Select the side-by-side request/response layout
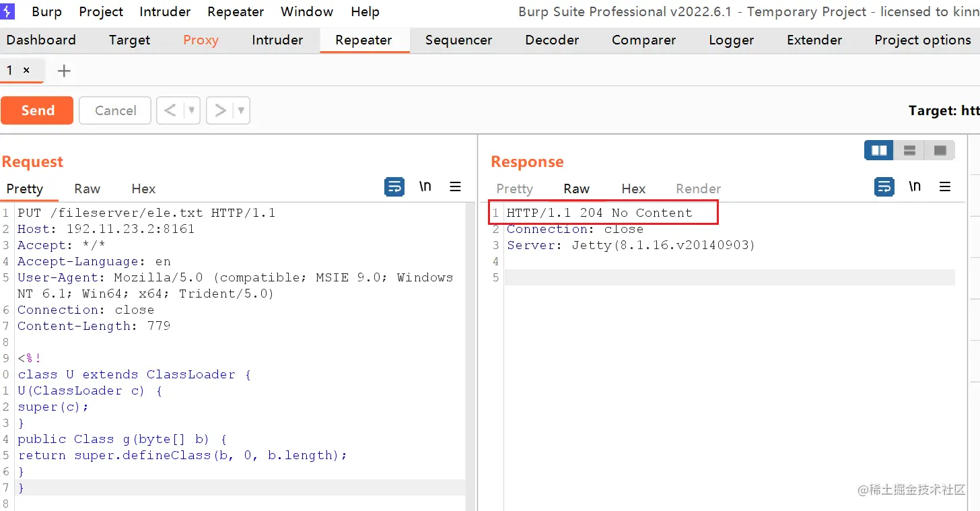The width and height of the screenshot is (980, 511). coord(879,150)
